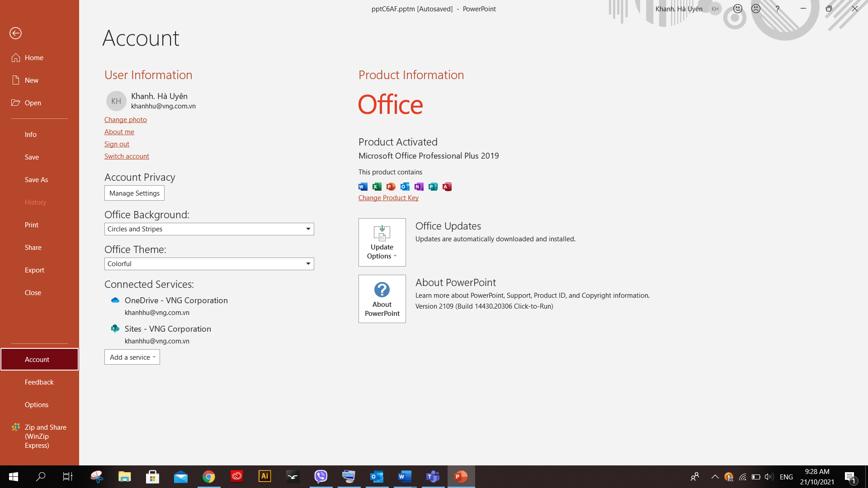Click the Access product icon
The image size is (868, 488).
coord(447,187)
